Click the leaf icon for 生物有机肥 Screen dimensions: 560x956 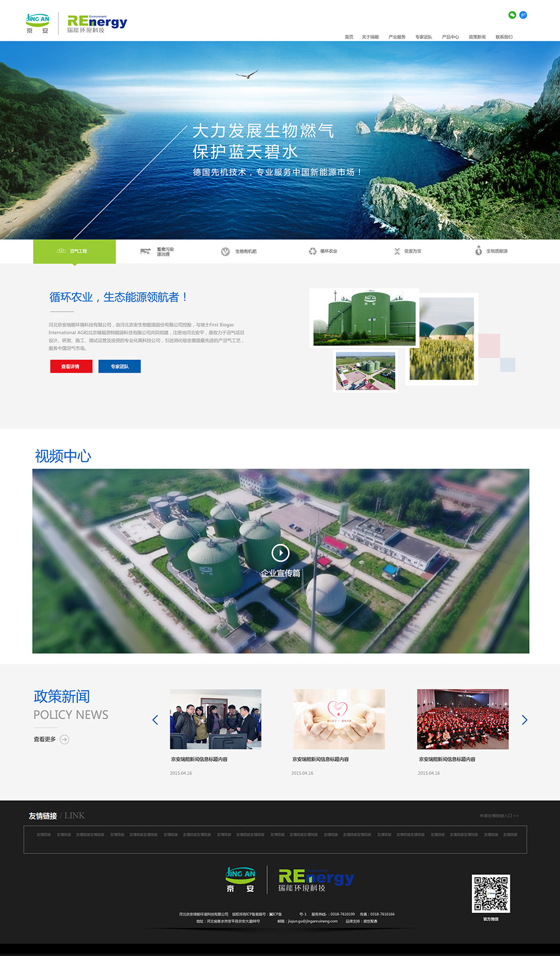click(225, 251)
